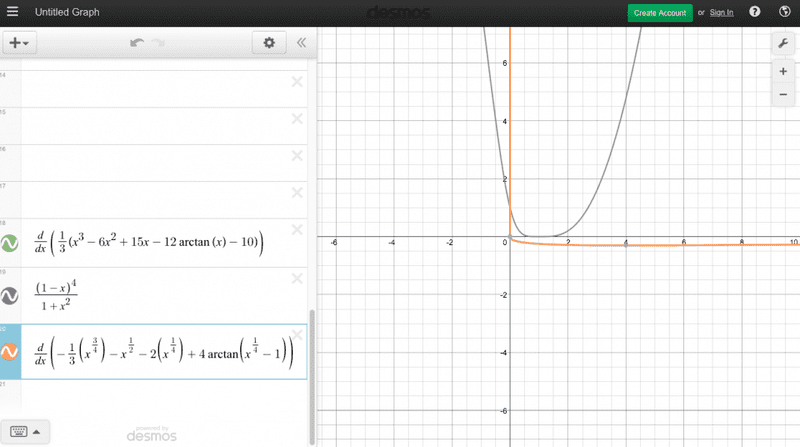Click the Sign In link
Screen dimensions: 800x447
pyautogui.click(x=722, y=13)
